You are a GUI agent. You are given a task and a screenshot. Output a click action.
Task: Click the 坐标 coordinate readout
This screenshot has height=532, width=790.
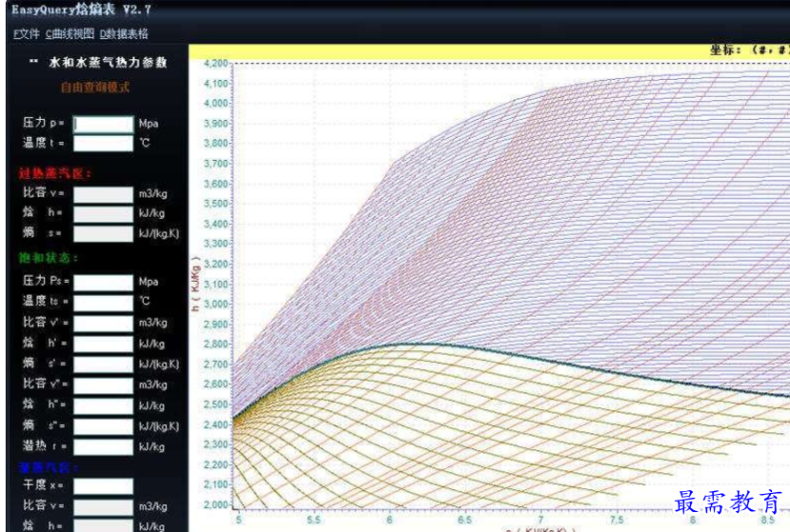[x=749, y=49]
